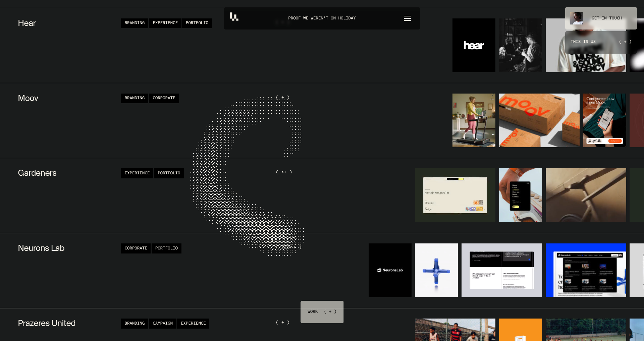Click the plus marker in Prazeres United row

click(x=283, y=323)
